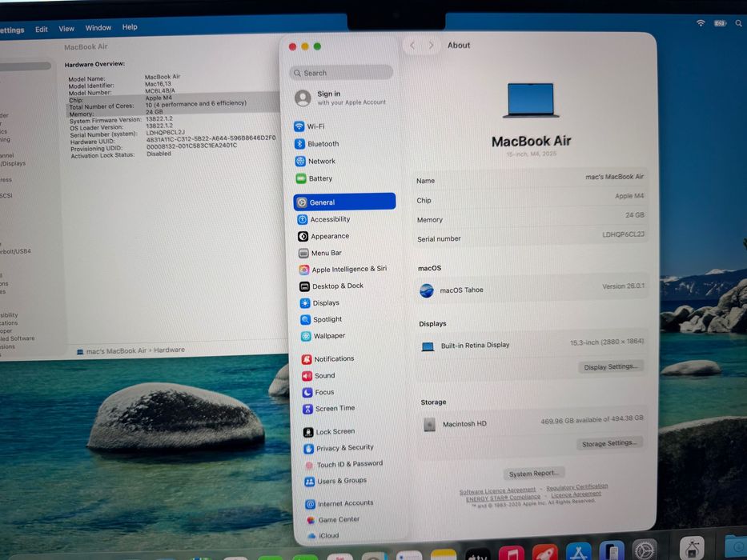Go to Menu Bar settings
This screenshot has width=747, height=560.
pos(320,253)
